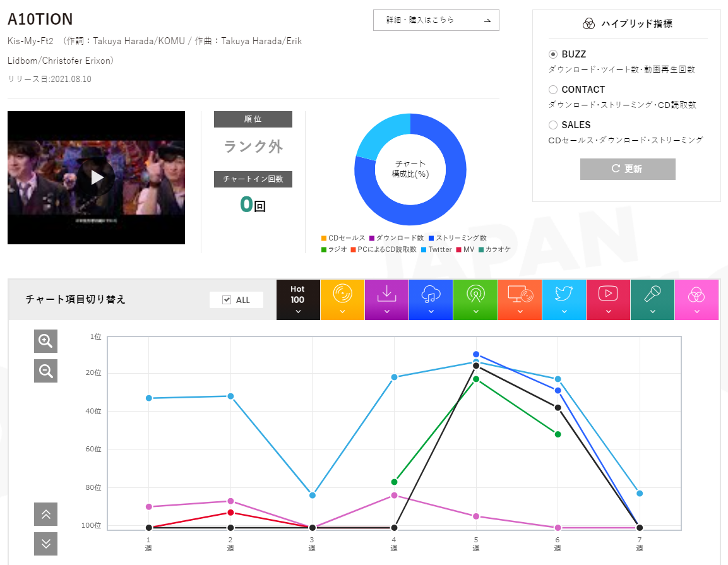Click the double chevron up button
The width and height of the screenshot is (728, 565).
click(45, 514)
